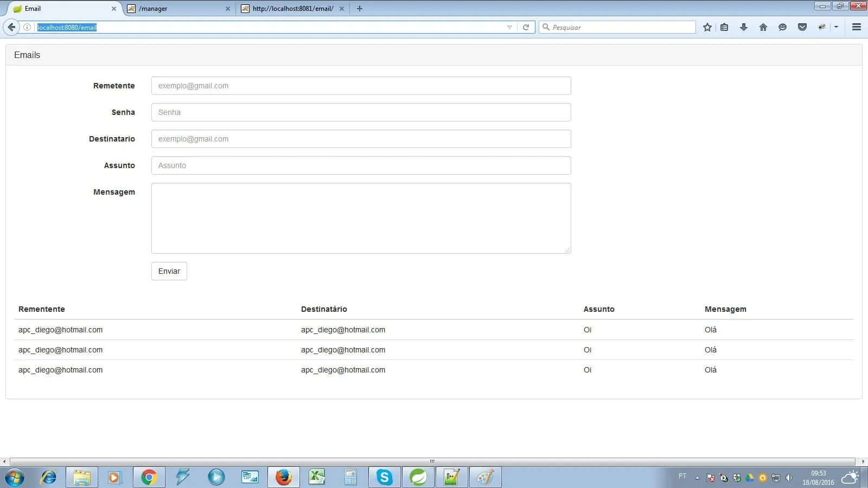Expand the toolbar overflow dropdown arrow
The height and width of the screenshot is (488, 868).
(836, 27)
